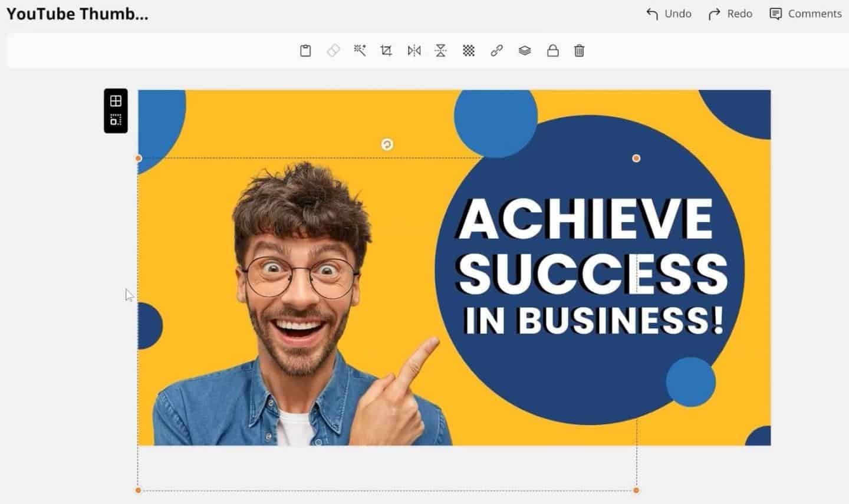Toggle lock on the selected element

tap(552, 51)
